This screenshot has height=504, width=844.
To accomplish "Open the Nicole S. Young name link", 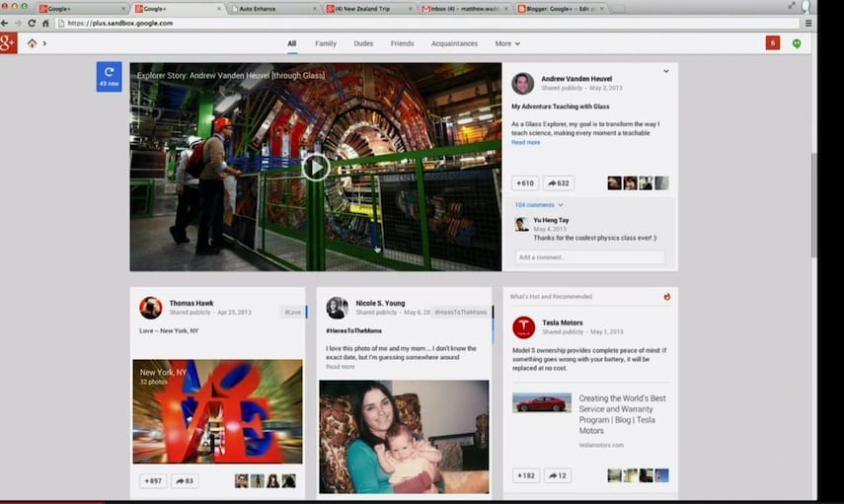I will click(380, 304).
